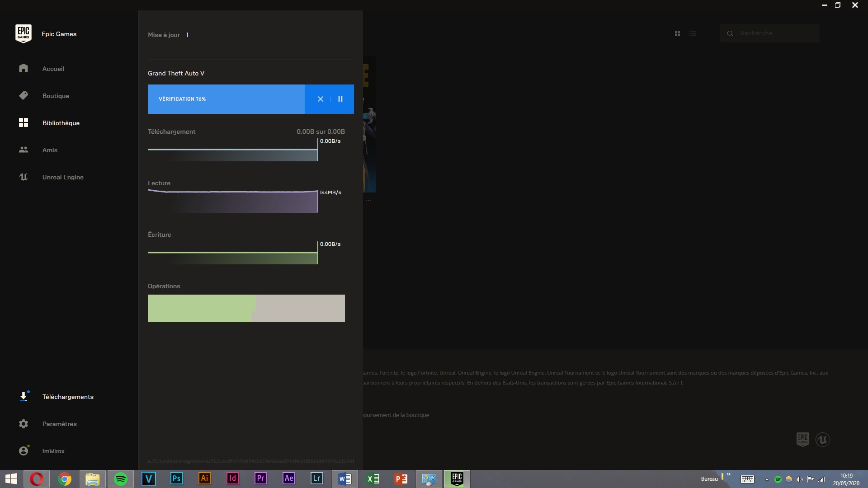This screenshot has width=868, height=488.
Task: Open the Windows Start menu
Action: tap(11, 479)
